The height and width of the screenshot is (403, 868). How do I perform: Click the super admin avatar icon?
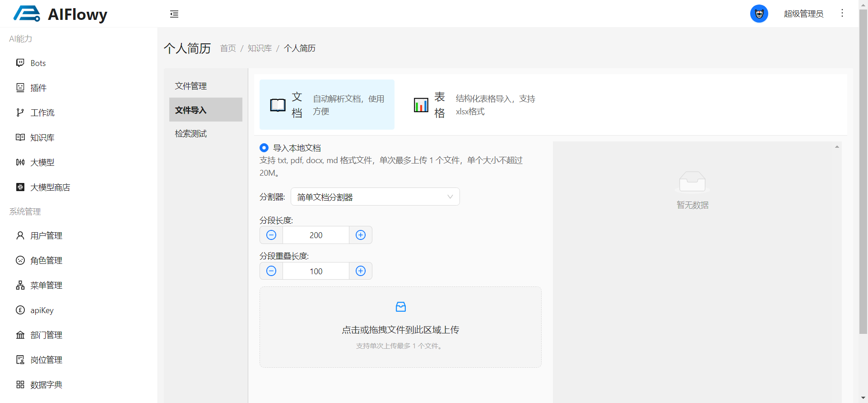759,14
